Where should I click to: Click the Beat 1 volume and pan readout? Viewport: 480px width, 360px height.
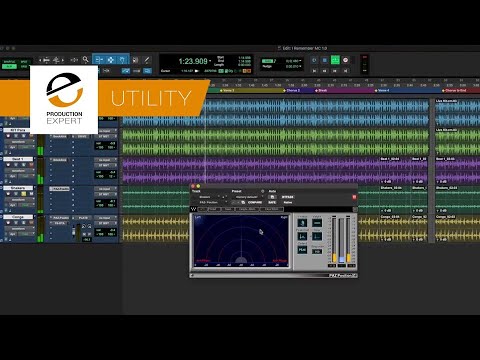coord(106,174)
